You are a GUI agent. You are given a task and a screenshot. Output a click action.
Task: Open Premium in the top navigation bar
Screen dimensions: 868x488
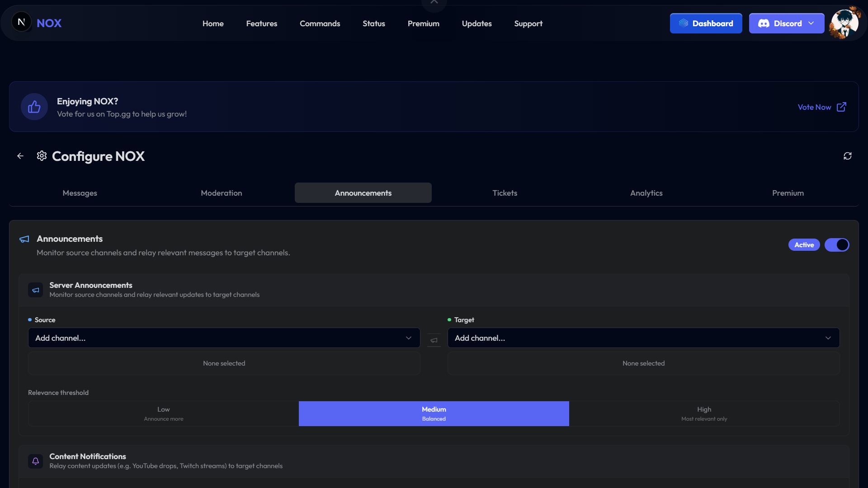(x=424, y=23)
